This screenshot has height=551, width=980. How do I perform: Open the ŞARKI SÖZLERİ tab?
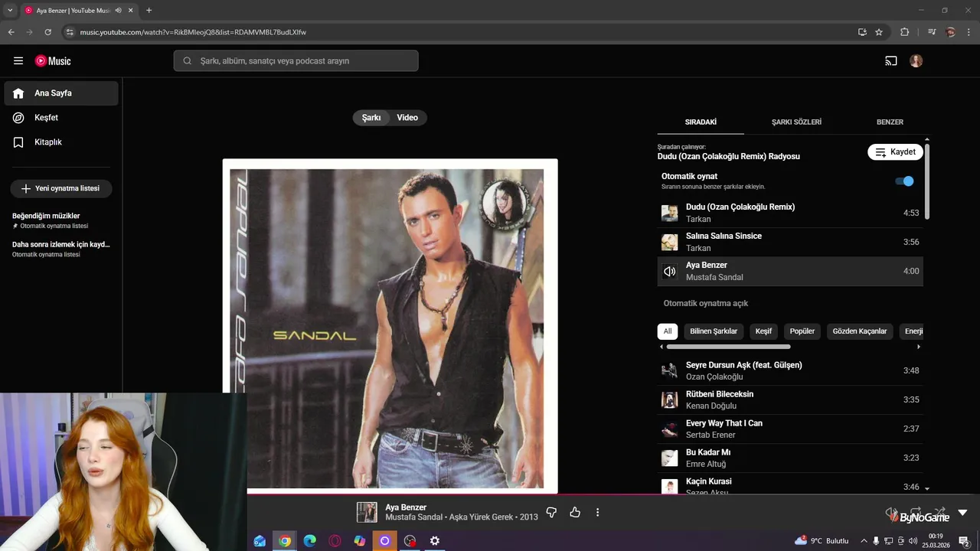pyautogui.click(x=796, y=122)
